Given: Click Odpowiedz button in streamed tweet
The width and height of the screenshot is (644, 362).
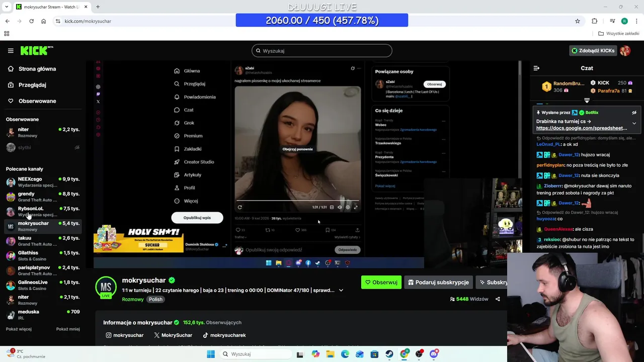Looking at the screenshot, I should pos(347,250).
